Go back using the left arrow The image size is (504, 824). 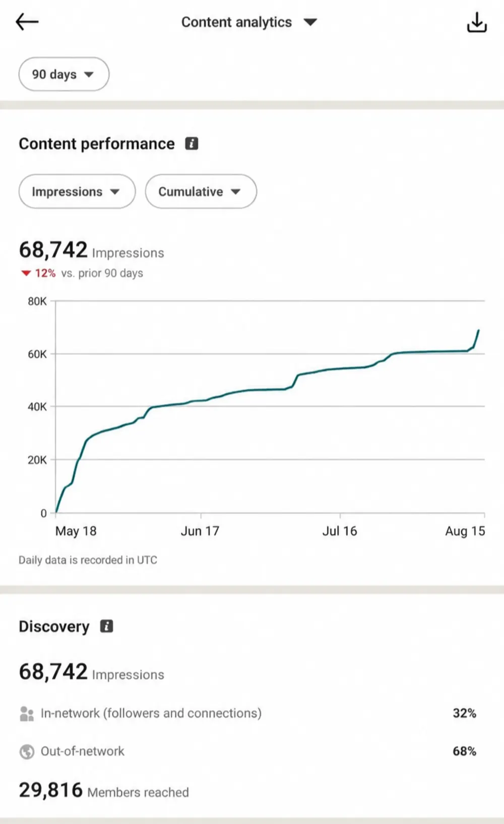[x=27, y=22]
